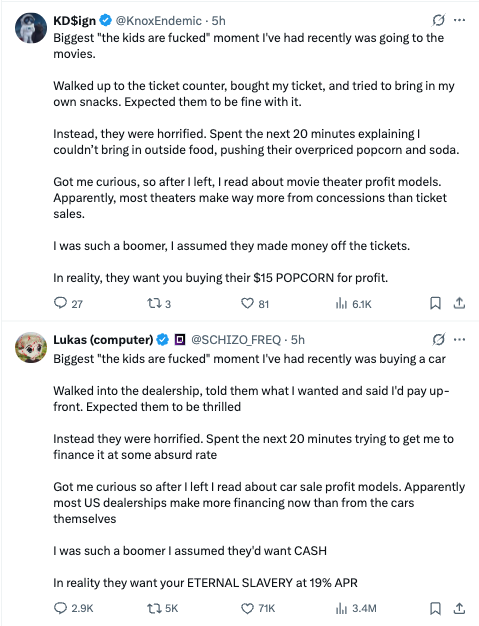Open more menu on Lukas's tweet
Image resolution: width=479 pixels, height=626 pixels.
point(459,340)
